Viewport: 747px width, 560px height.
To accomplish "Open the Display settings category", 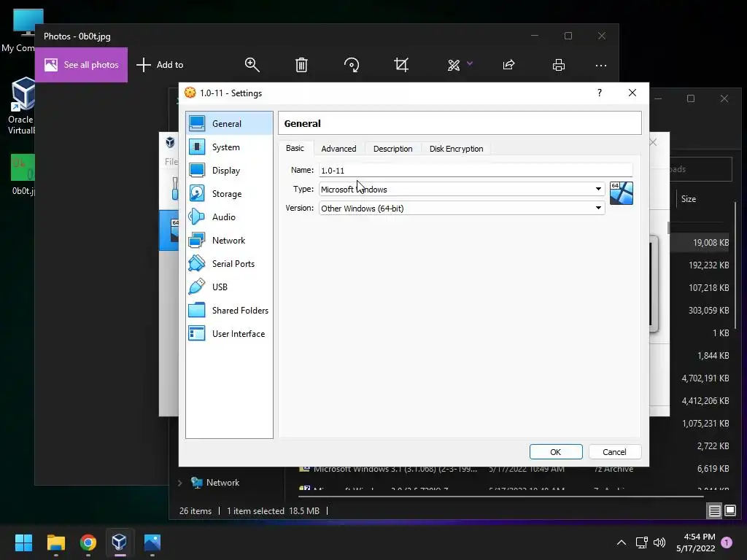I will [229, 171].
